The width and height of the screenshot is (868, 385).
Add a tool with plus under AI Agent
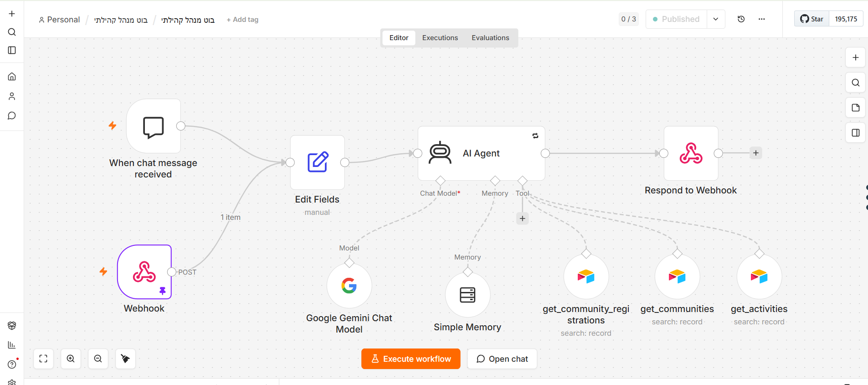pyautogui.click(x=523, y=219)
